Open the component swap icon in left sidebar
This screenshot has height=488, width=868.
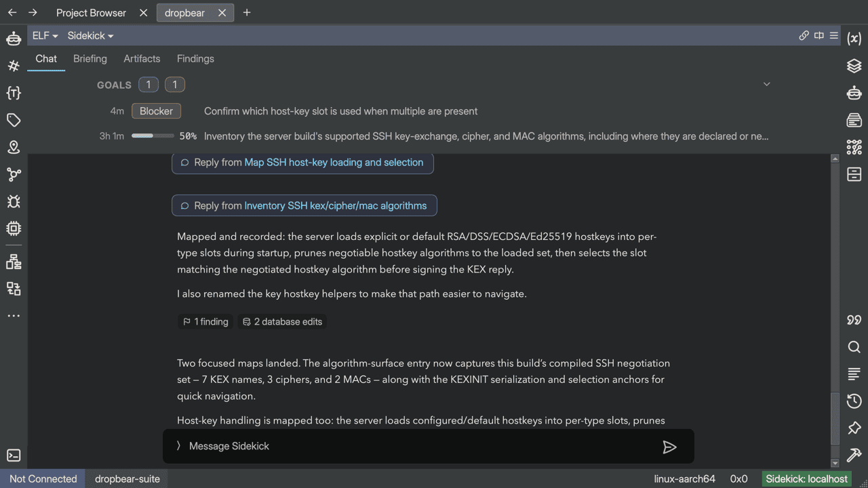pyautogui.click(x=14, y=289)
